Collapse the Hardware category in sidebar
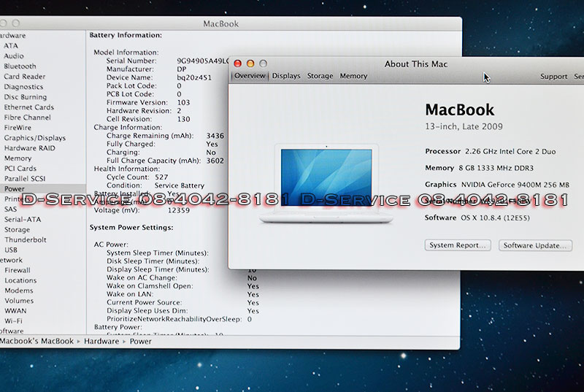 12,35
